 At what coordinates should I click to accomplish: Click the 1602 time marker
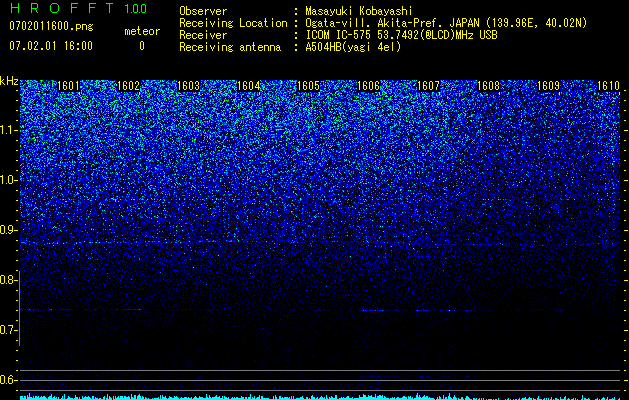pos(128,86)
